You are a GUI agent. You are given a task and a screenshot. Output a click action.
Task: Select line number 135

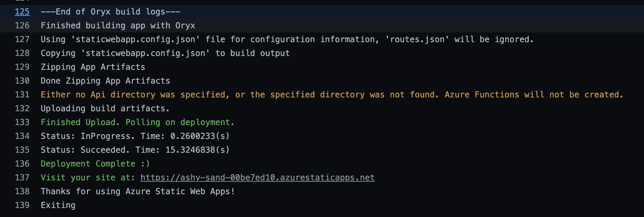pyautogui.click(x=22, y=150)
